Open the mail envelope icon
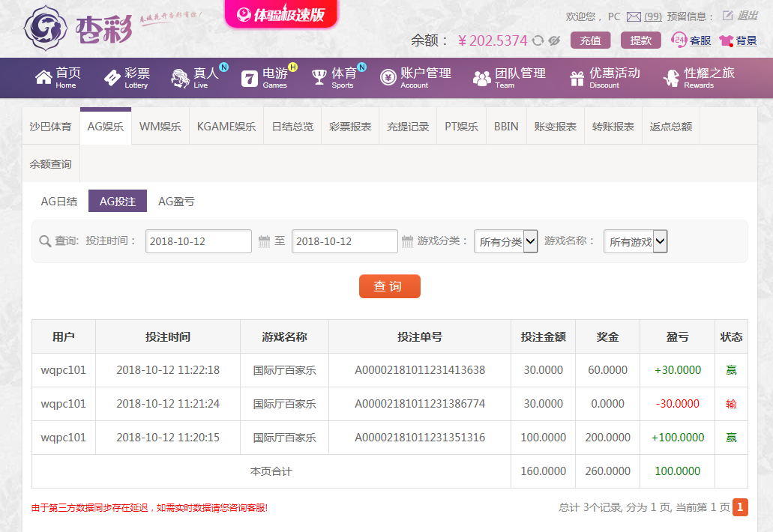The width and height of the screenshot is (773, 532). pos(634,16)
